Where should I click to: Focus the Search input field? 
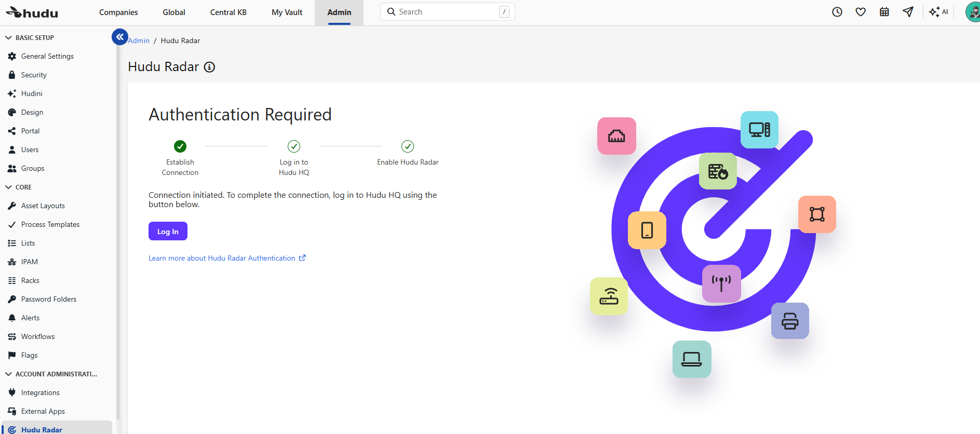(448, 12)
